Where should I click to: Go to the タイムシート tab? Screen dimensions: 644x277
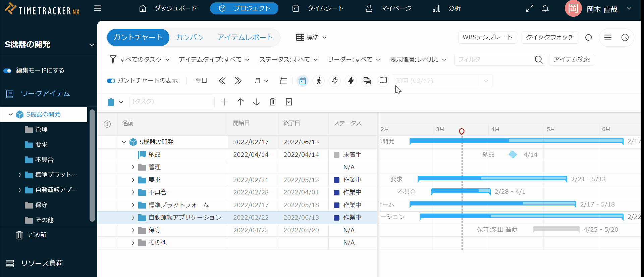(x=318, y=8)
